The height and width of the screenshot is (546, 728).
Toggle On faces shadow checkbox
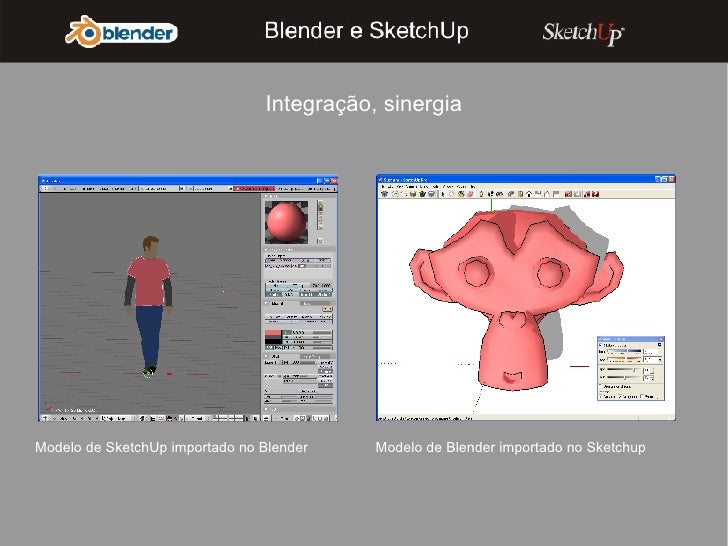coord(600,397)
